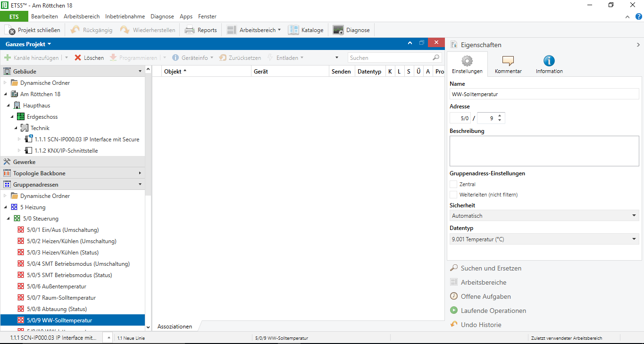Open the Information properties tab

tap(549, 65)
